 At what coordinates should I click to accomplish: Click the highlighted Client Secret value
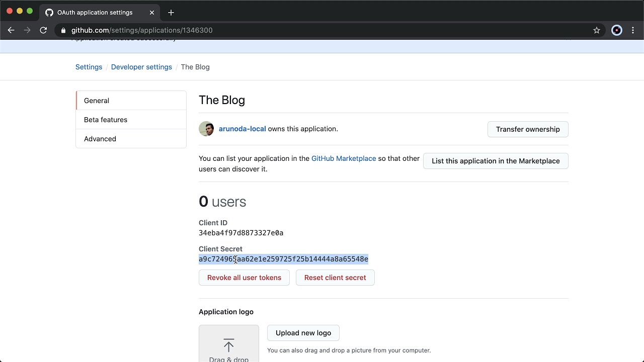click(x=283, y=259)
